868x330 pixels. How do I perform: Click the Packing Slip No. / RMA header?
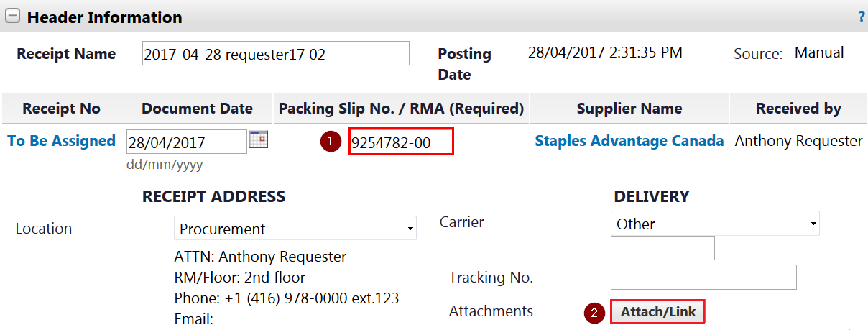pos(401,109)
